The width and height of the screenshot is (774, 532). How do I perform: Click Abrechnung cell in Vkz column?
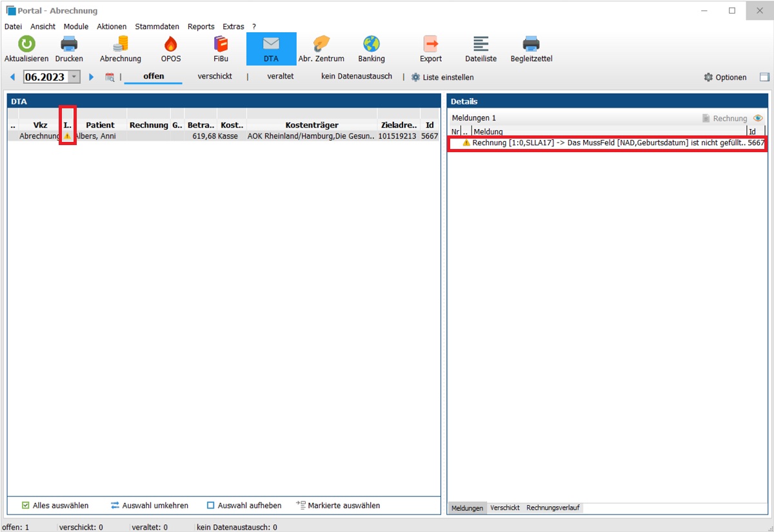pyautogui.click(x=40, y=136)
